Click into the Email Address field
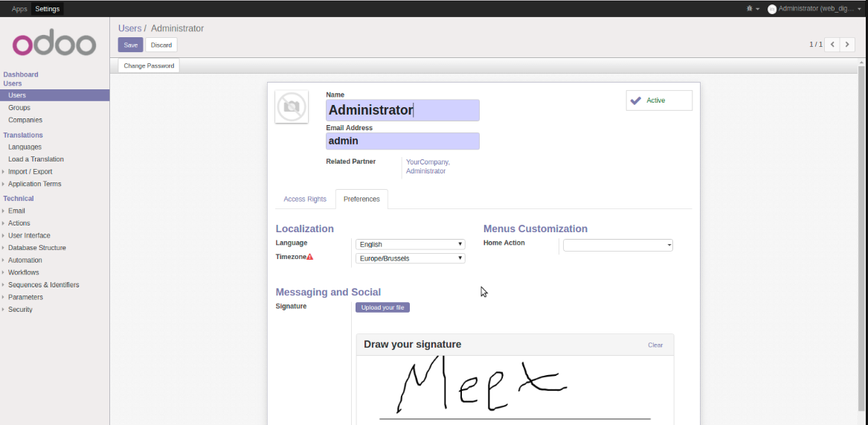 pyautogui.click(x=402, y=141)
